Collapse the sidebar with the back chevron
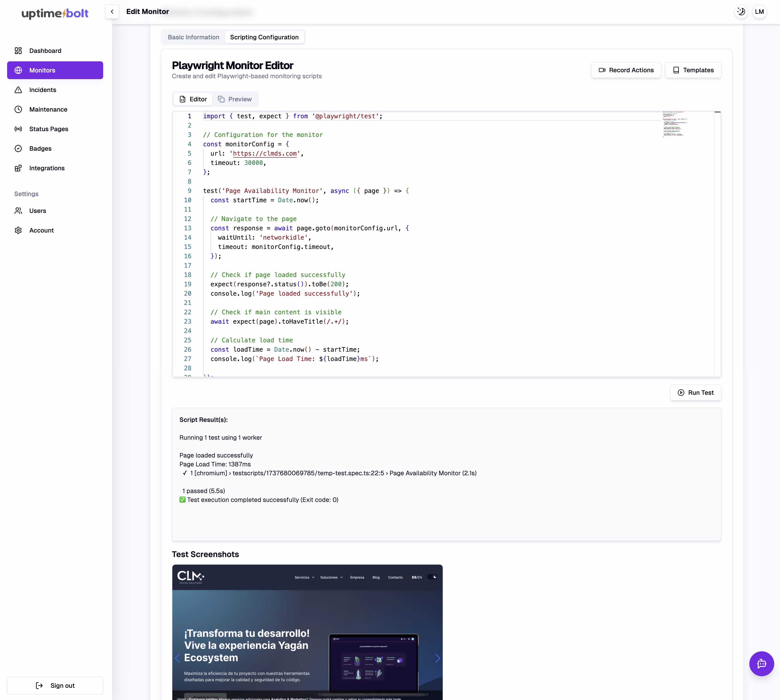This screenshot has width=780, height=700. (112, 12)
